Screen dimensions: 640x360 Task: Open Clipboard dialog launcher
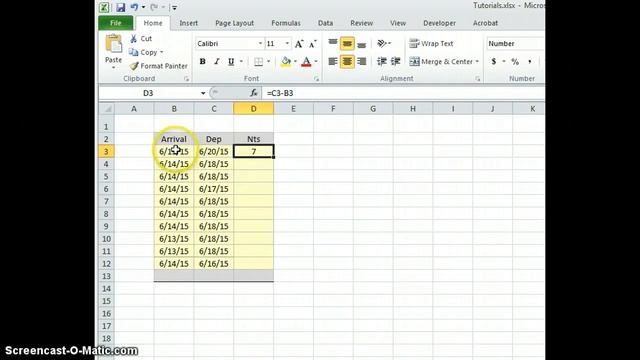187,79
